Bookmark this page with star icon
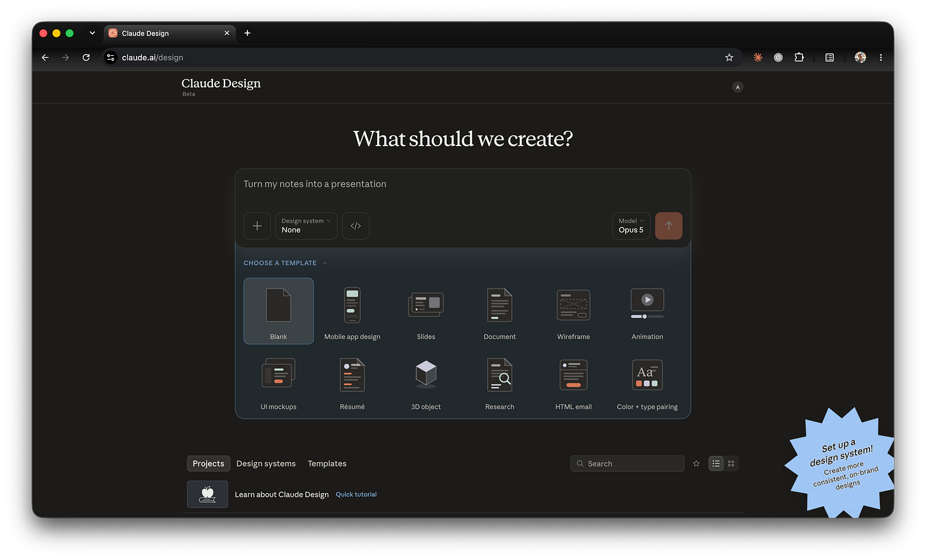This screenshot has width=926, height=560. tap(729, 57)
